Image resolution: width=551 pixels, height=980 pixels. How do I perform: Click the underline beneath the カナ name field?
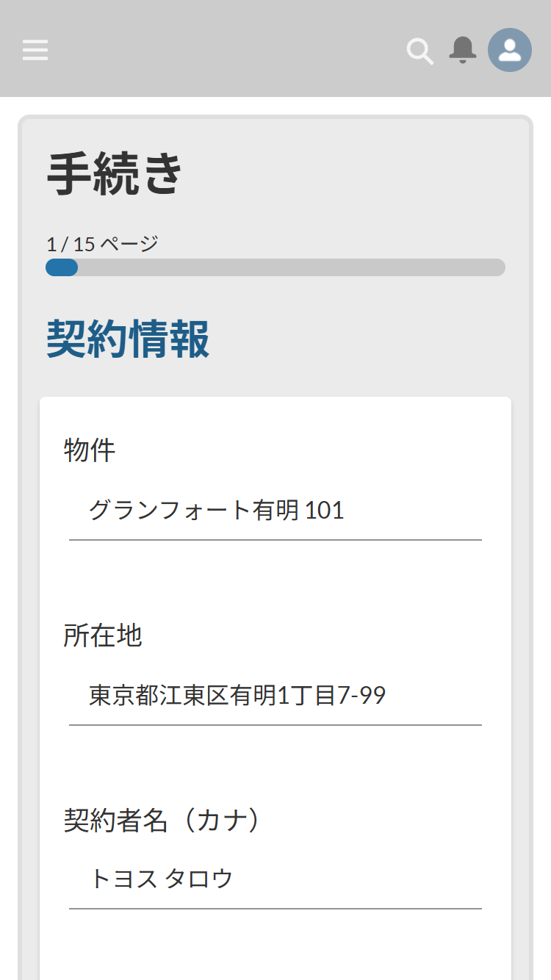point(275,909)
